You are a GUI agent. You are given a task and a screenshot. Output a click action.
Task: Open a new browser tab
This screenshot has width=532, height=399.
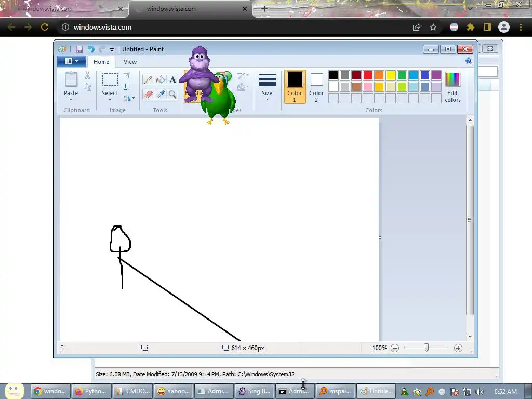click(264, 9)
